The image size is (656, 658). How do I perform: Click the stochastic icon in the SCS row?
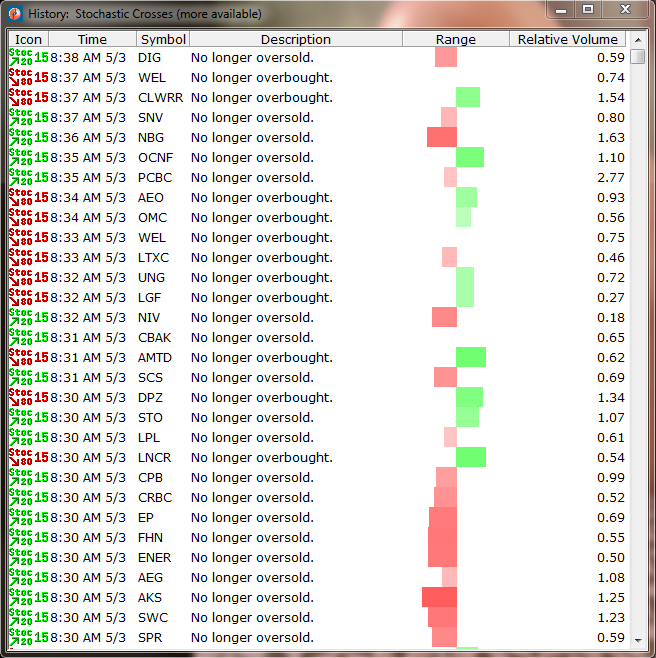click(x=28, y=378)
